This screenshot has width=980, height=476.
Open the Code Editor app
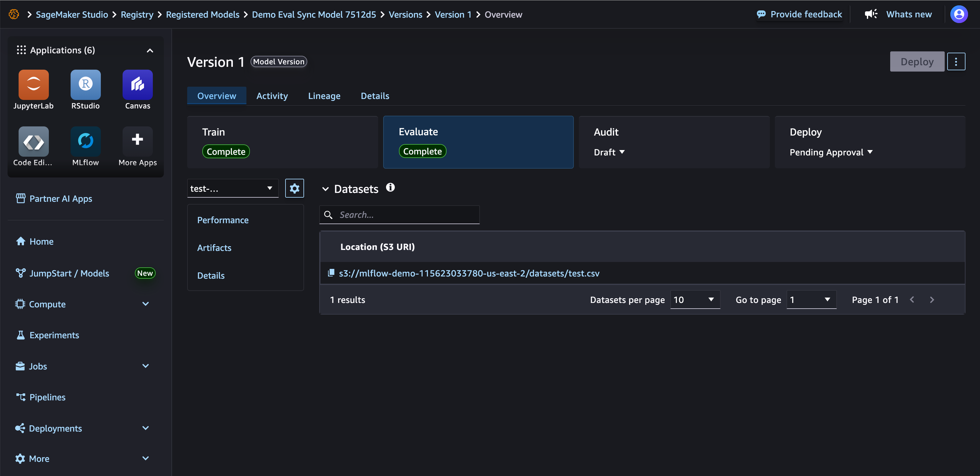point(33,142)
